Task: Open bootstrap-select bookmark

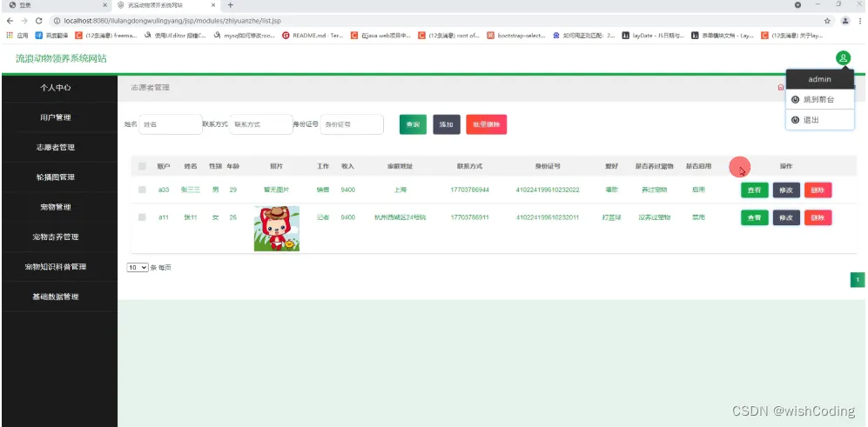Action: [x=516, y=36]
